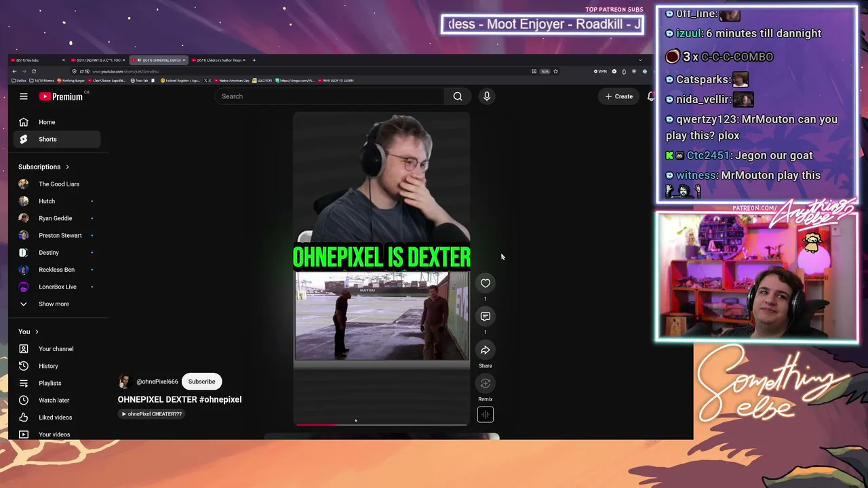
Task: Open the short's sound page icon
Action: [486, 414]
